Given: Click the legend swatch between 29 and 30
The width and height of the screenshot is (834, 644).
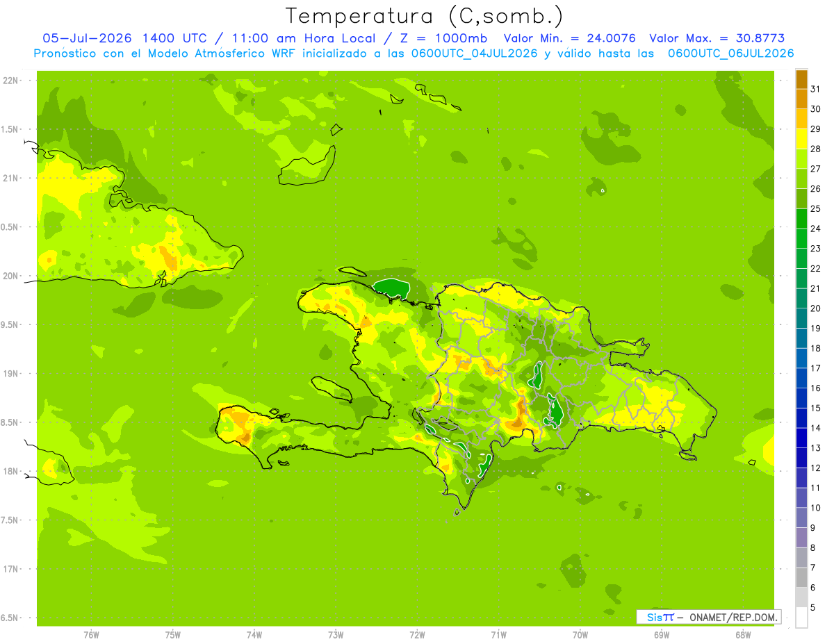Looking at the screenshot, I should tap(801, 119).
